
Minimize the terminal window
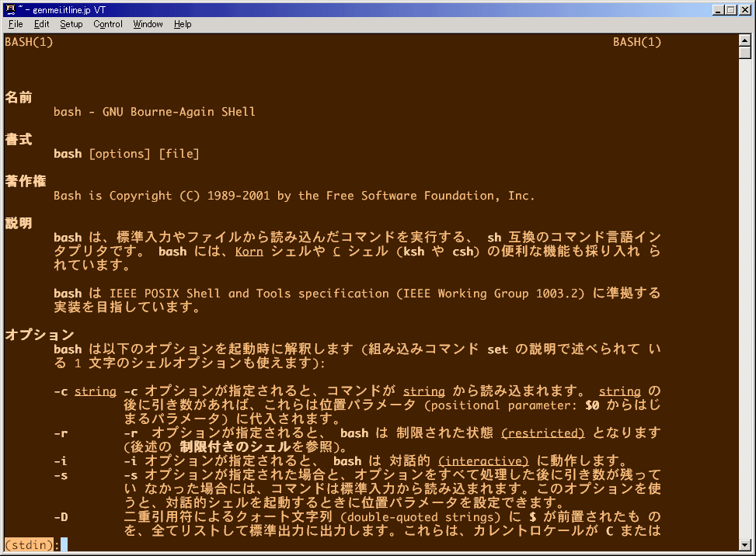point(717,9)
